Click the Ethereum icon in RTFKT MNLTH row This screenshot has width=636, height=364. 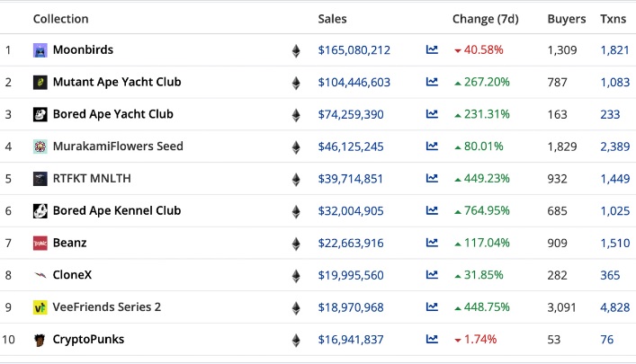tap(296, 179)
